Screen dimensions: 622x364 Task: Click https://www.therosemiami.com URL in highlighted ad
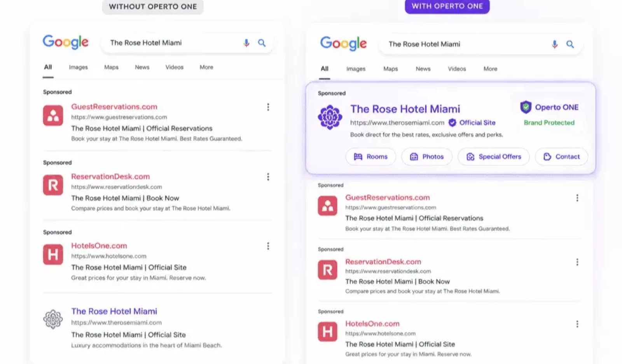[397, 123]
